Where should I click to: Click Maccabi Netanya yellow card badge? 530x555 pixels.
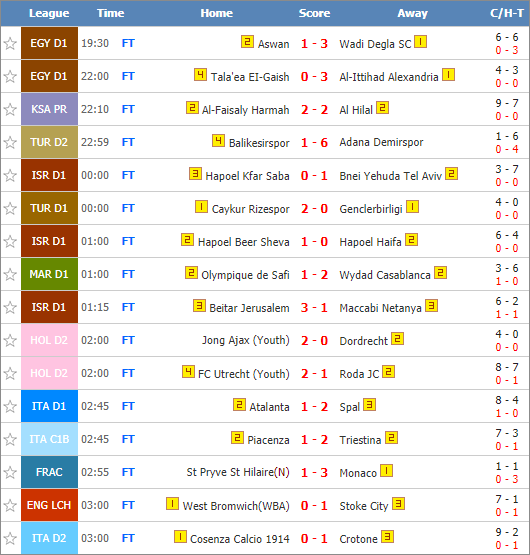tap(432, 305)
